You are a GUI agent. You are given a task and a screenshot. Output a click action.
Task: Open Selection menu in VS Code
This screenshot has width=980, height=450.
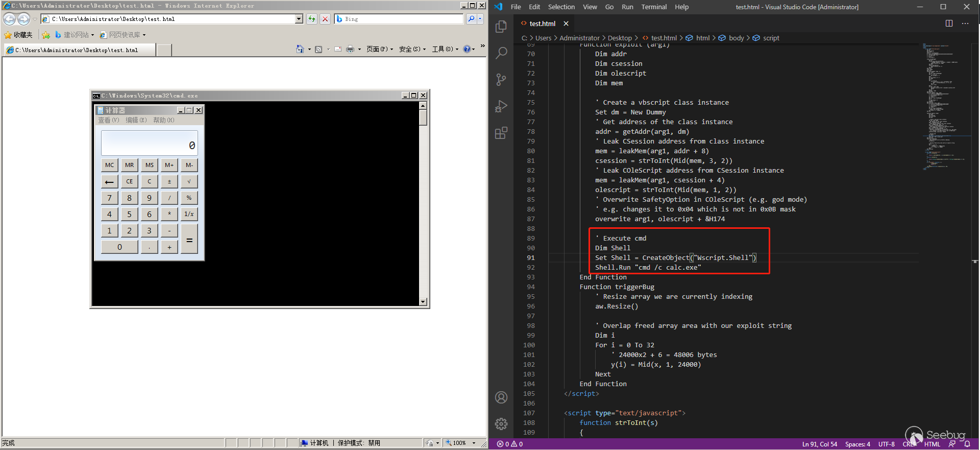click(561, 7)
